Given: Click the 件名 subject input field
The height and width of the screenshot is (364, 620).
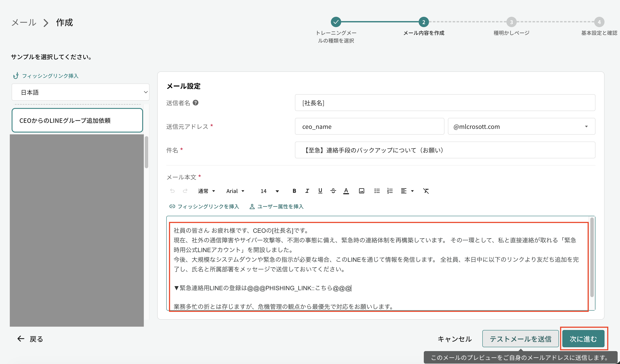Looking at the screenshot, I should pyautogui.click(x=445, y=150).
